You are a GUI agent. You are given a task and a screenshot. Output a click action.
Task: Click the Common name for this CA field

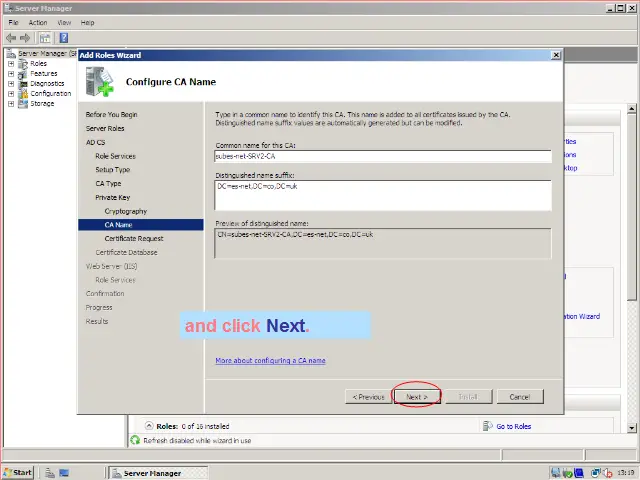pos(383,156)
